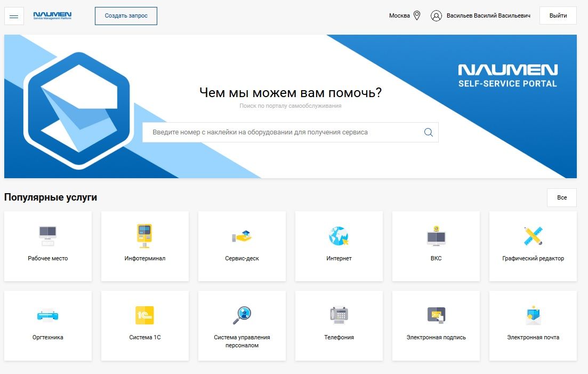Click the Электронная подпись label
This screenshot has width=588, height=374.
point(436,337)
